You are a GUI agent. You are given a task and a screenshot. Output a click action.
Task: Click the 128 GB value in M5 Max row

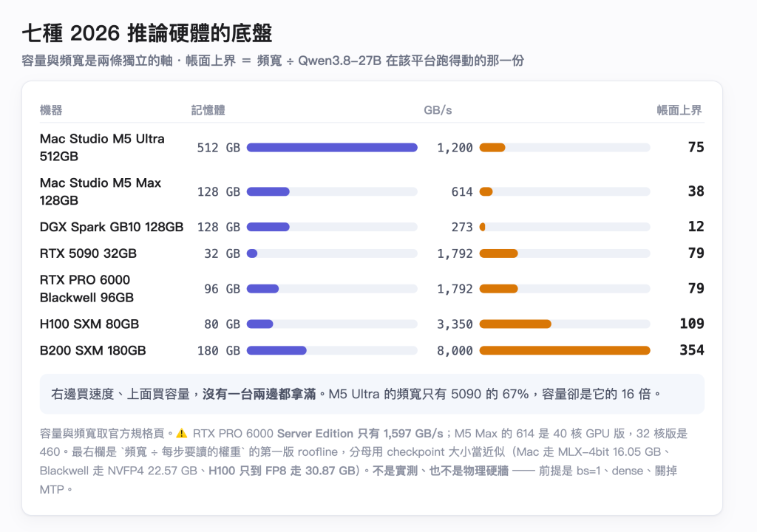pos(219,191)
